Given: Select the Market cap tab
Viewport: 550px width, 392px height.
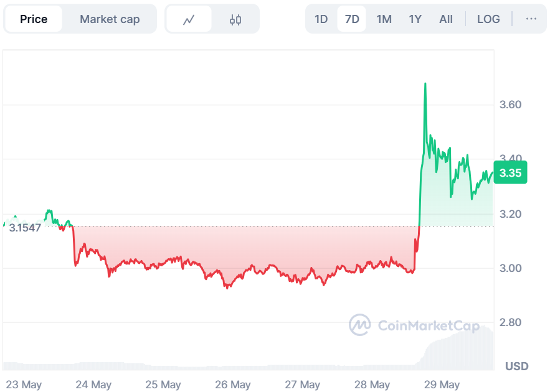Looking at the screenshot, I should [x=110, y=19].
